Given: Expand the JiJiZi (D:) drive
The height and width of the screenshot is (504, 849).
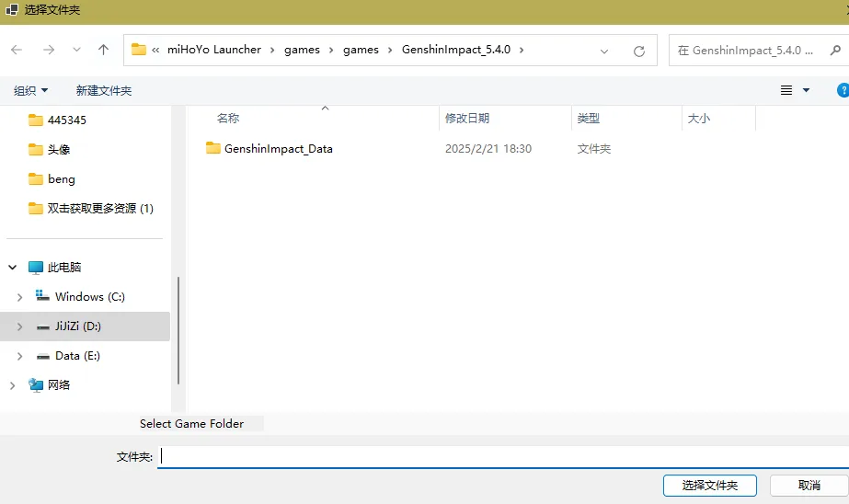Looking at the screenshot, I should [19, 326].
